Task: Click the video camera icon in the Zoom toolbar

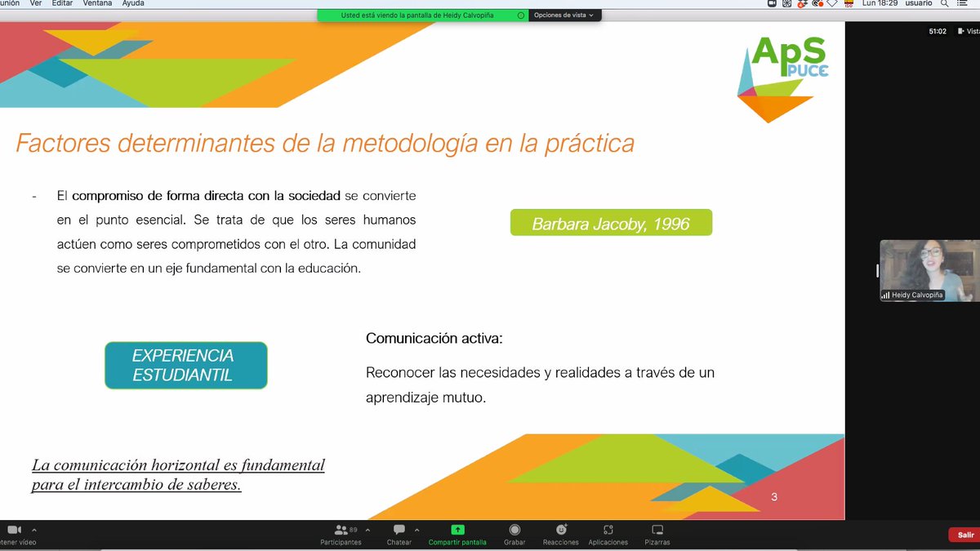Action: pyautogui.click(x=13, y=530)
